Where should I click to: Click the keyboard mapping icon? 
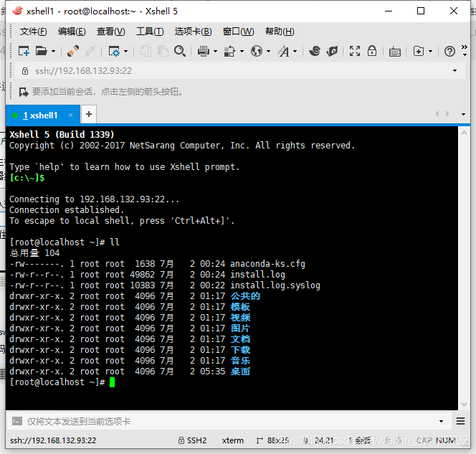click(x=395, y=52)
